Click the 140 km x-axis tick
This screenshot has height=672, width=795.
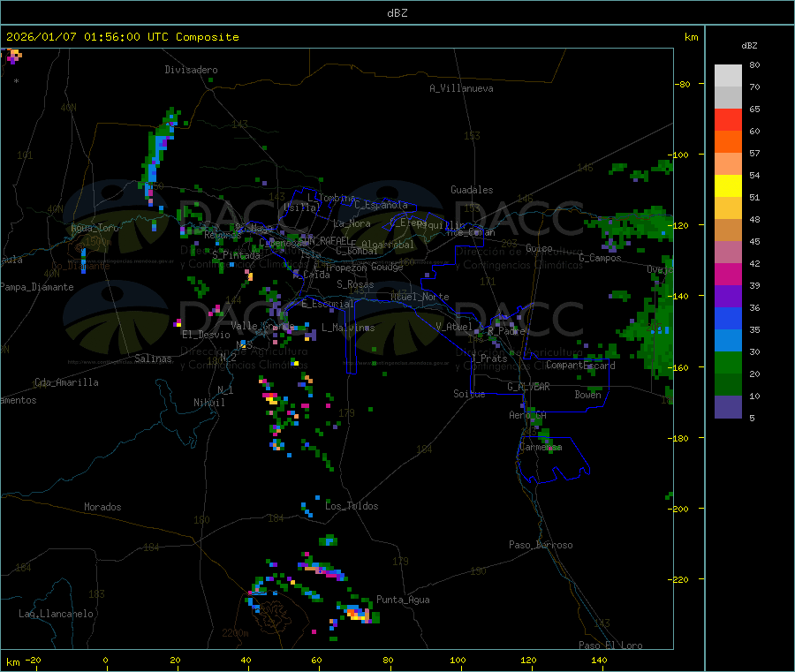pos(599,660)
